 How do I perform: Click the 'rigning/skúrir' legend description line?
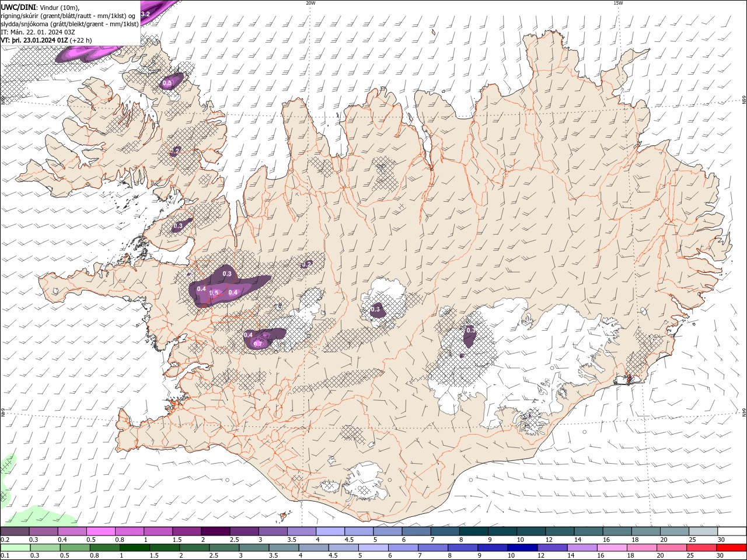click(68, 15)
